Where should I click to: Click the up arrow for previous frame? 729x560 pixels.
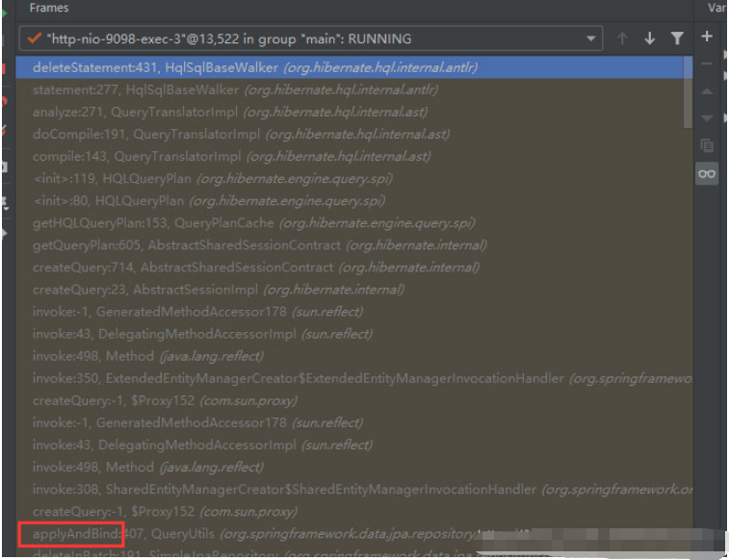click(622, 38)
